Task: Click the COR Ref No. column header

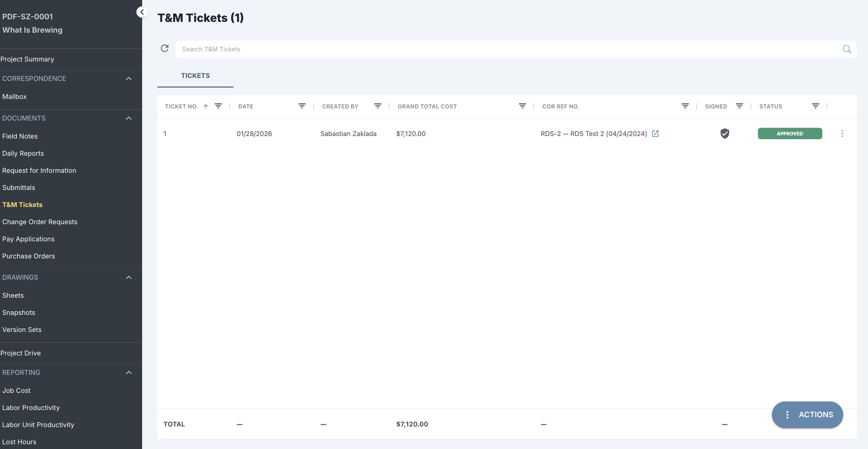Action: click(x=561, y=107)
